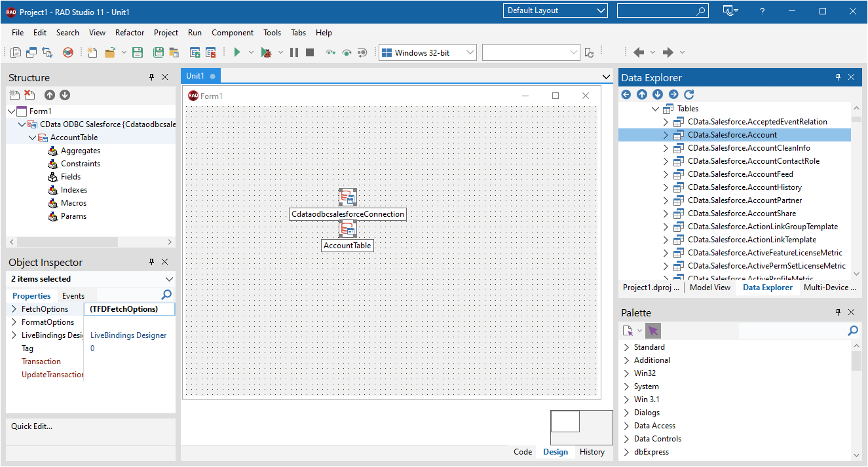Switch to the Model View tab
This screenshot has height=467, width=868.
[x=710, y=288]
